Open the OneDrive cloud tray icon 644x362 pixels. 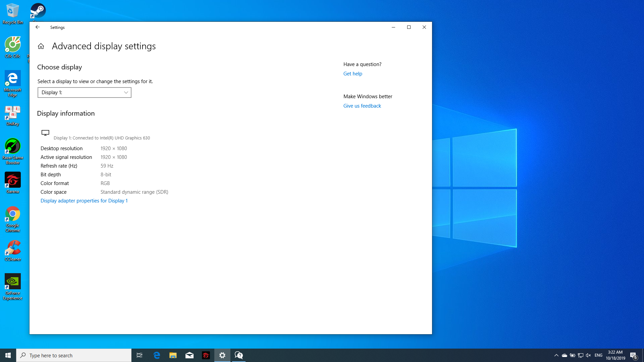565,355
